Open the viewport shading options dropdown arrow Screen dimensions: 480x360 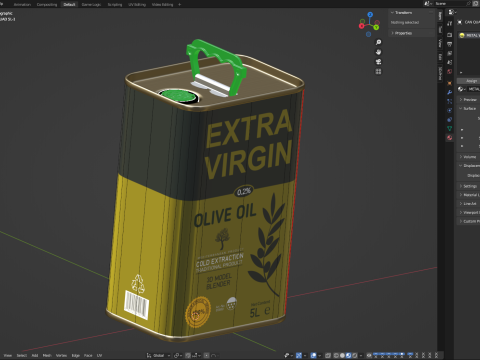point(361,355)
